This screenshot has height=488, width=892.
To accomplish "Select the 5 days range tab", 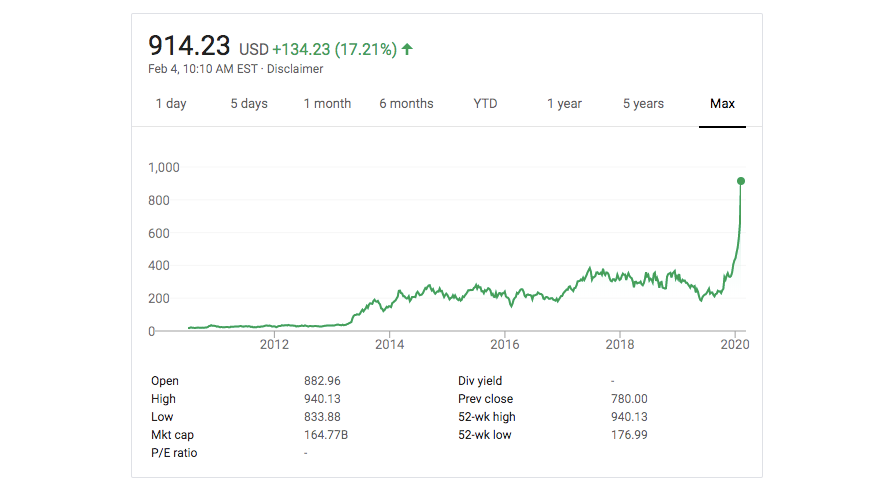I will [249, 104].
